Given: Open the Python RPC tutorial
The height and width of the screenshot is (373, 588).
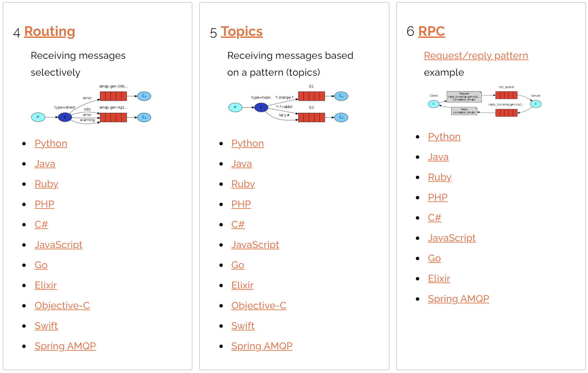Looking at the screenshot, I should (444, 136).
